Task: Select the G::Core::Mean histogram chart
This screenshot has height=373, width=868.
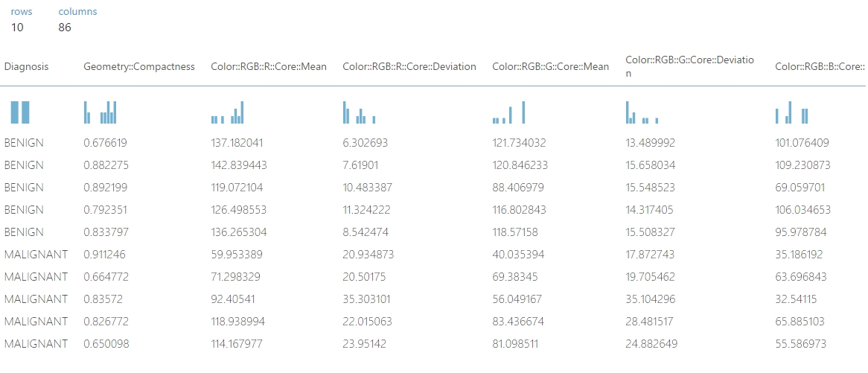Action: coord(508,112)
